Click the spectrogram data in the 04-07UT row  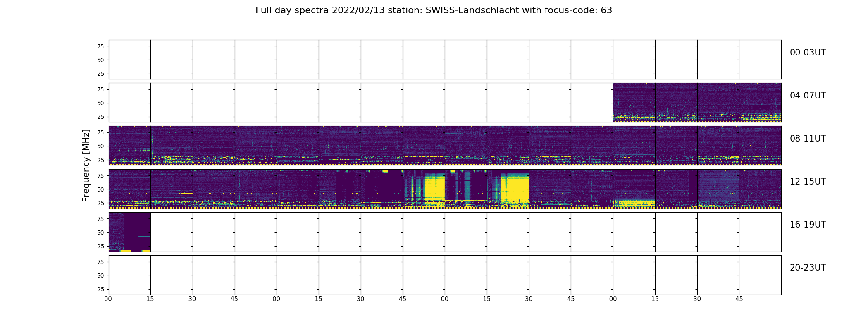coord(697,103)
